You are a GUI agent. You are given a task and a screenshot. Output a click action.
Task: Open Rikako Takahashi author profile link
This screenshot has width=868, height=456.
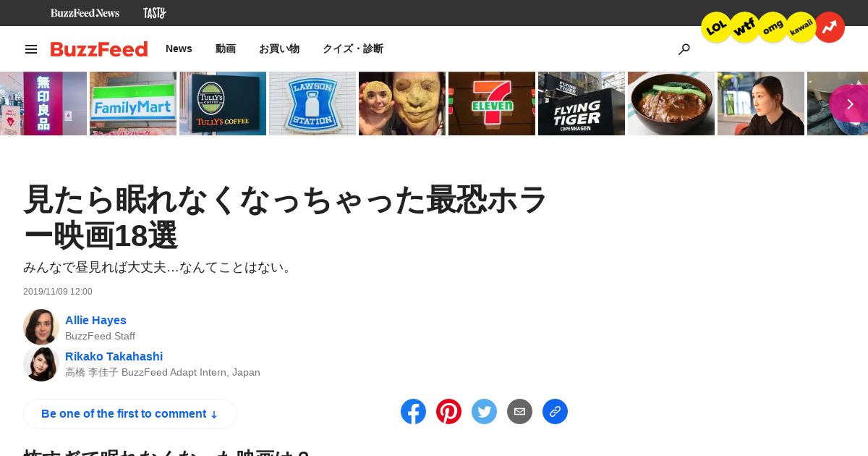[x=114, y=356]
